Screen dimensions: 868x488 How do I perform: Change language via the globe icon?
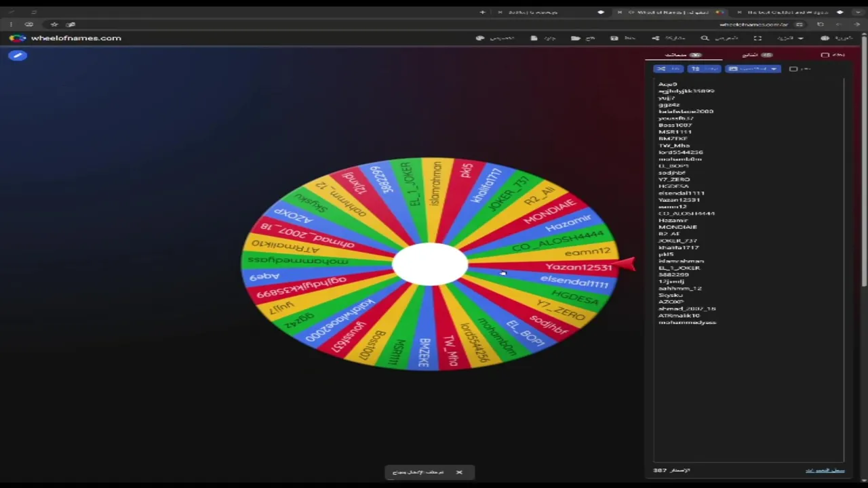825,38
